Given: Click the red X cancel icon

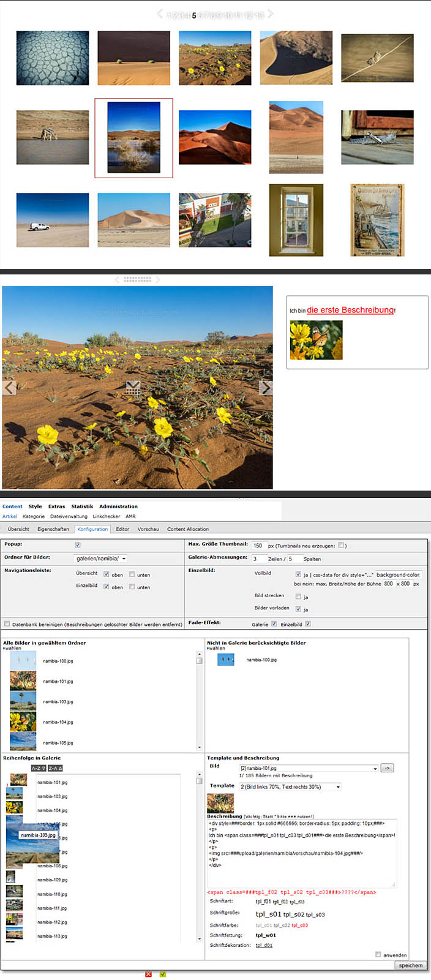Looking at the screenshot, I should (148, 974).
